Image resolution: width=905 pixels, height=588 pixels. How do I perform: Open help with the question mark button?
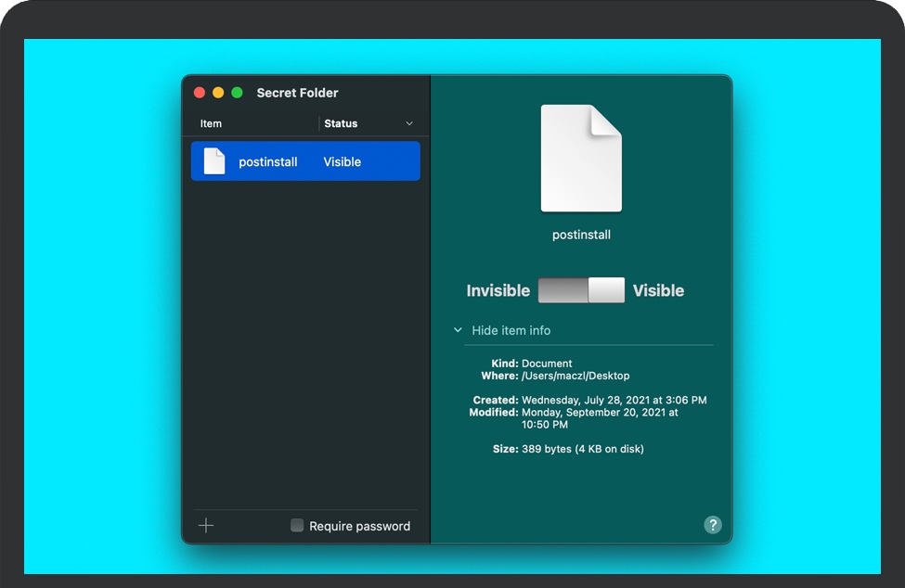tap(713, 525)
